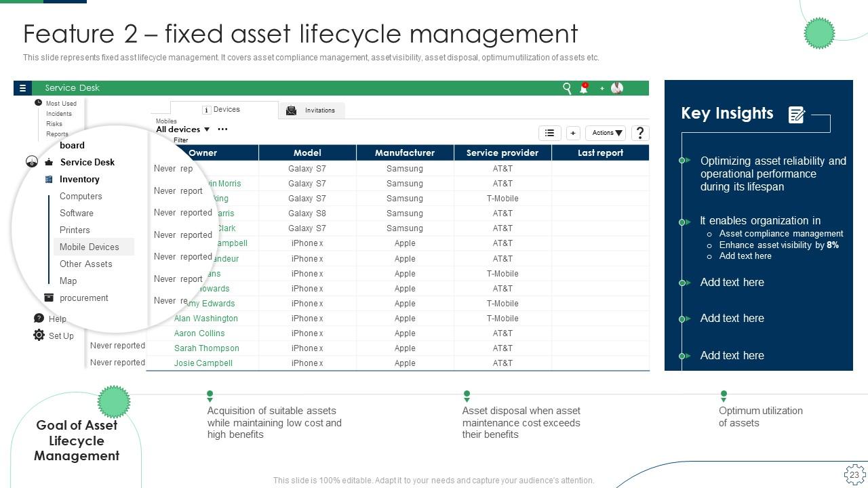Open help using the question mark icon

pos(639,133)
